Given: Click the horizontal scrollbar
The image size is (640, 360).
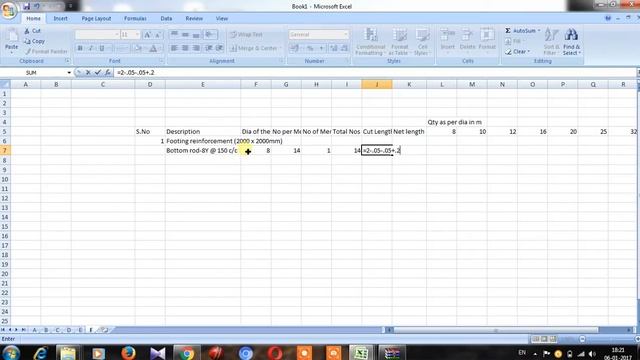Looking at the screenshot, I should (496, 330).
